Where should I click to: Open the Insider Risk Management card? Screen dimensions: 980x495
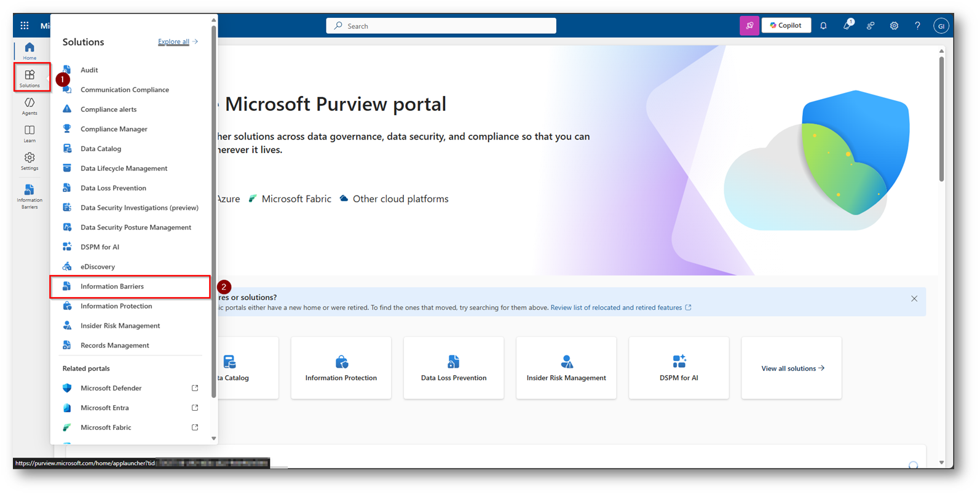tap(566, 368)
